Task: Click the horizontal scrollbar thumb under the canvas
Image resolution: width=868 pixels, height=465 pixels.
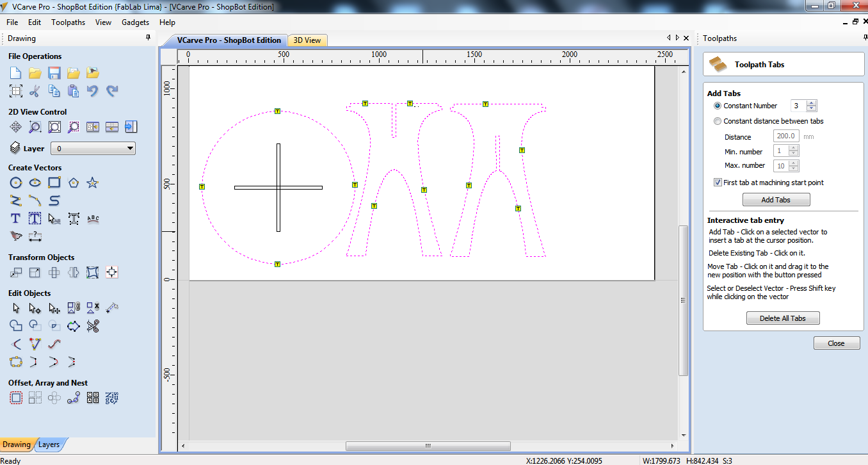Action: point(428,446)
